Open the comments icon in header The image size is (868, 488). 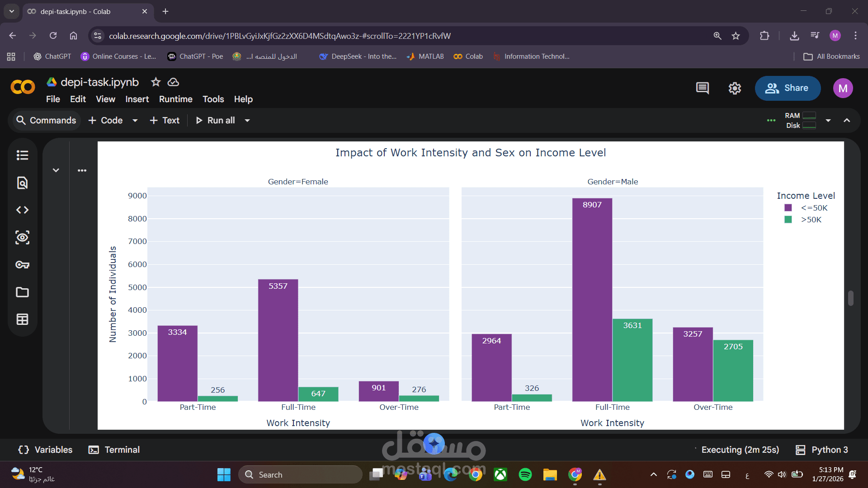point(702,88)
